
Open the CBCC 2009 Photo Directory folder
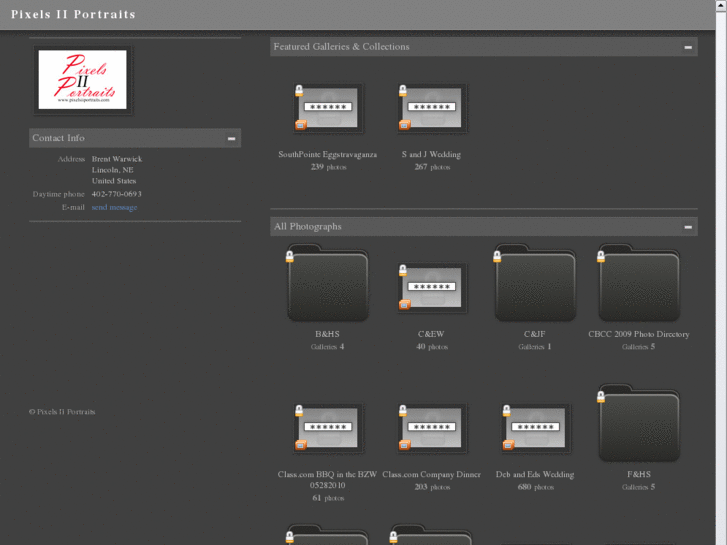[639, 283]
